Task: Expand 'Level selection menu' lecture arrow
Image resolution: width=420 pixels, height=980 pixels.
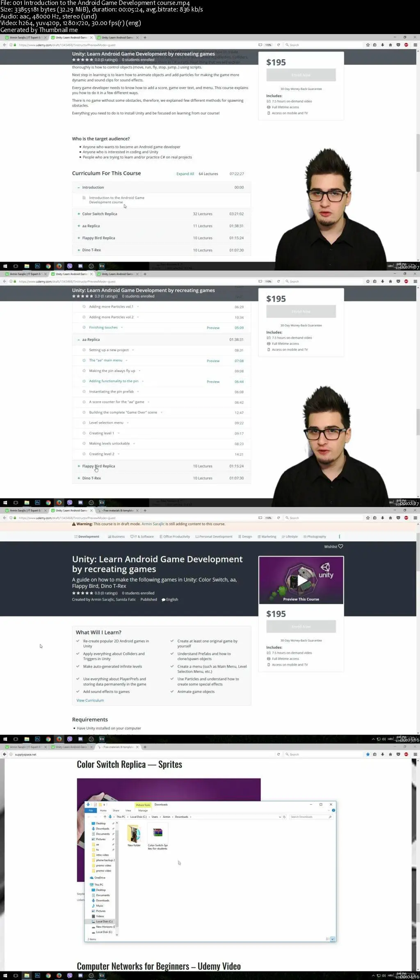Action: 127,423
